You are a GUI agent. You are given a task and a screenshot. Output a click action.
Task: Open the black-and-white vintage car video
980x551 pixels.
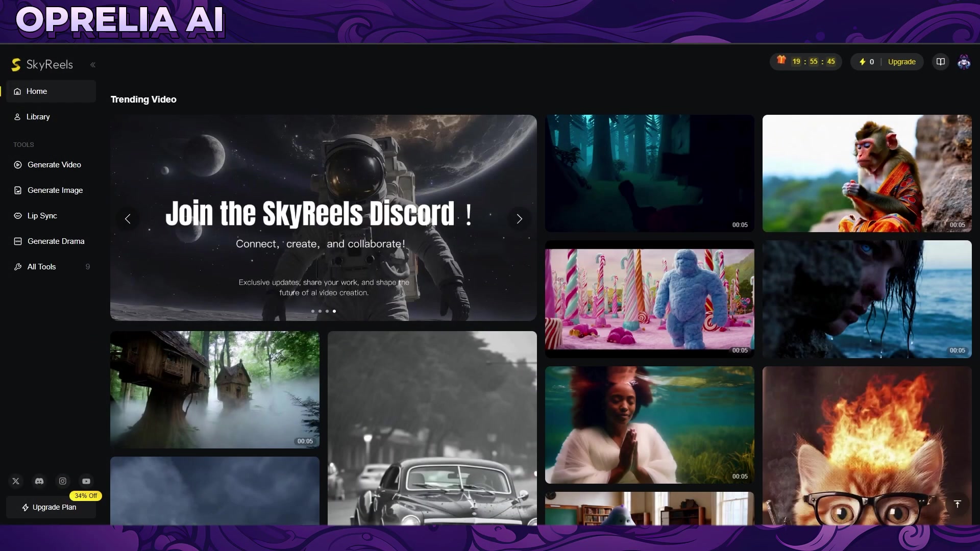click(432, 428)
